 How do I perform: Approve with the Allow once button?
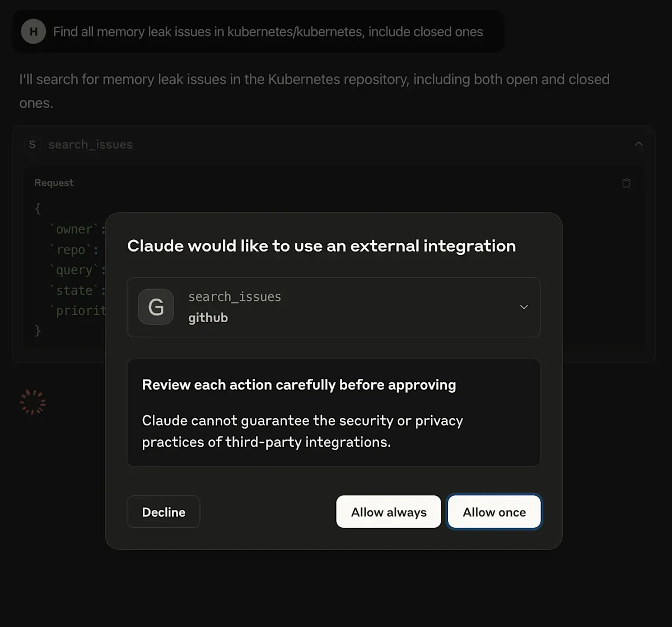click(x=494, y=512)
